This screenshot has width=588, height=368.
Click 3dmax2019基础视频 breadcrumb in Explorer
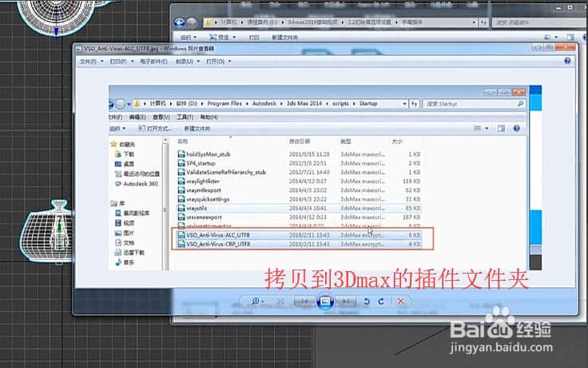[x=312, y=22]
